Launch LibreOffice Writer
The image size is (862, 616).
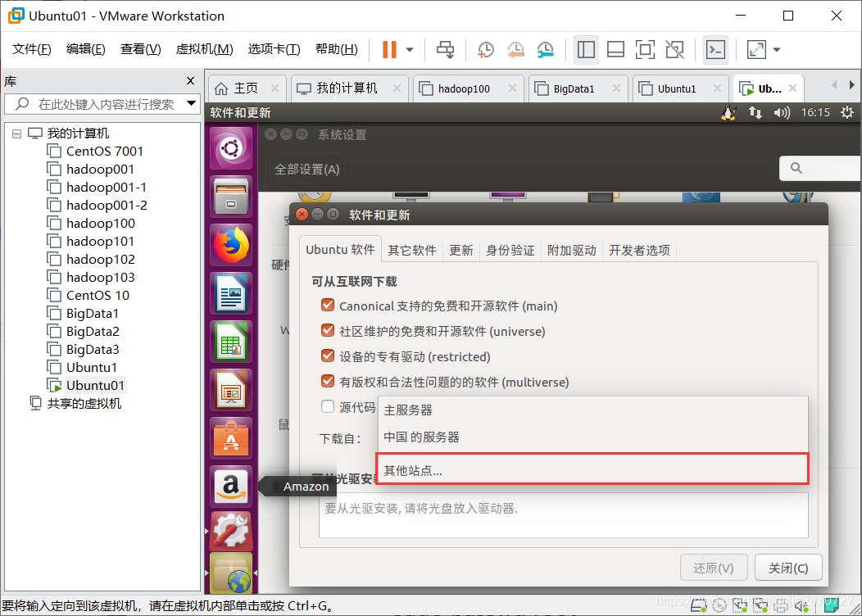231,293
